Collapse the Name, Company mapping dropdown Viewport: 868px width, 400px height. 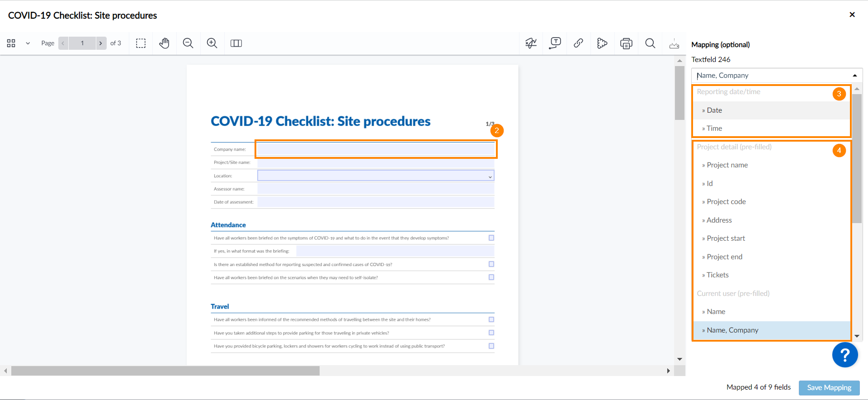coord(854,76)
